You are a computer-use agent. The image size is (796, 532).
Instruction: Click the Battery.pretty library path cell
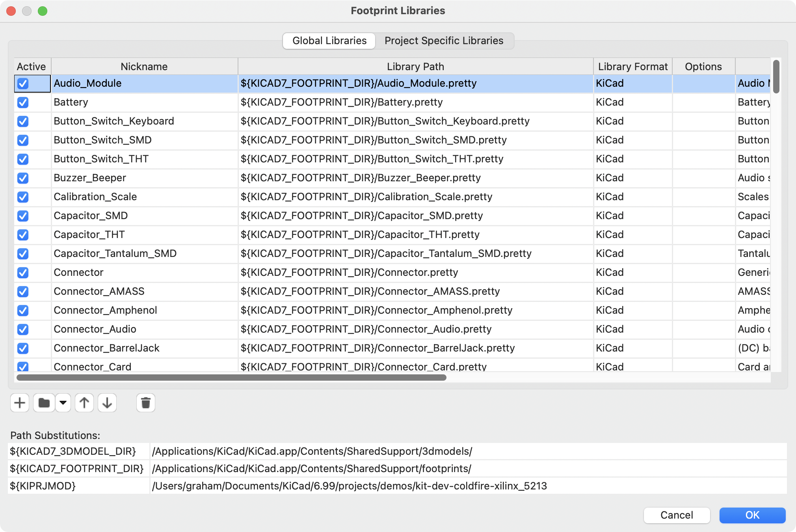415,102
